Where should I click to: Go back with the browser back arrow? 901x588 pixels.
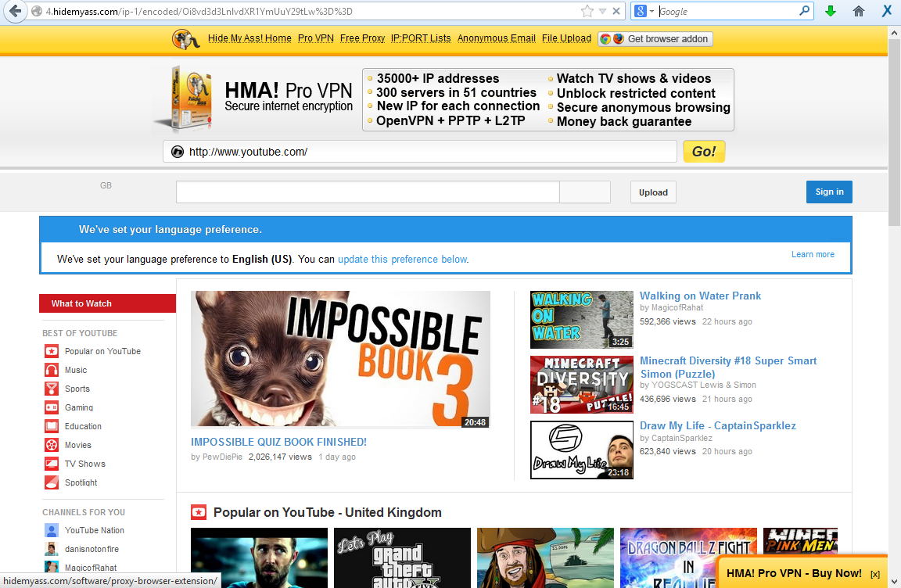[16, 11]
